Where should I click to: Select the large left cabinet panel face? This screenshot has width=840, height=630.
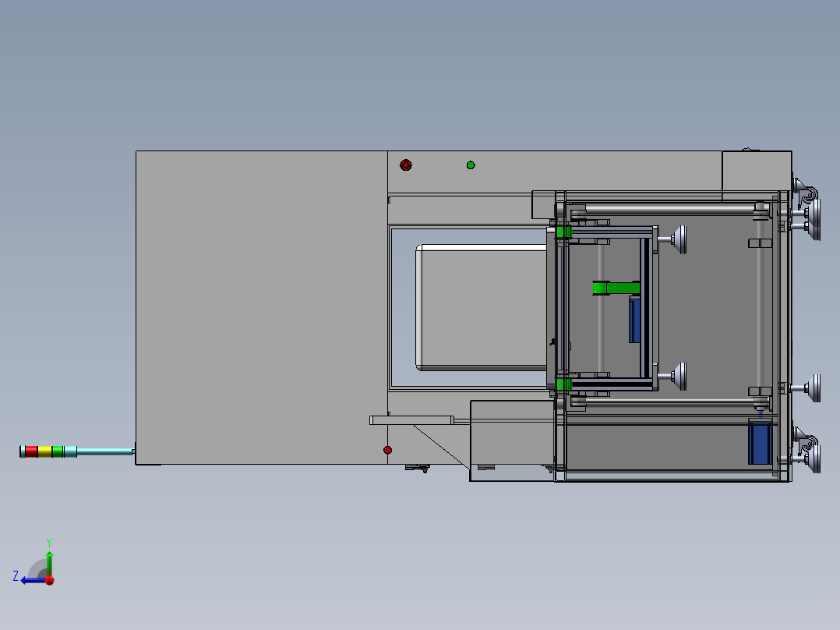coord(262,307)
